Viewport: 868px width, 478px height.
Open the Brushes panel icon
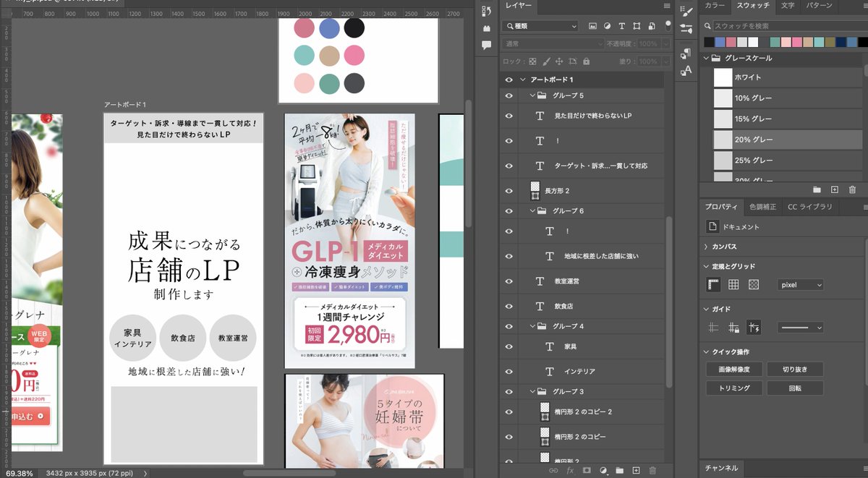pos(686,29)
